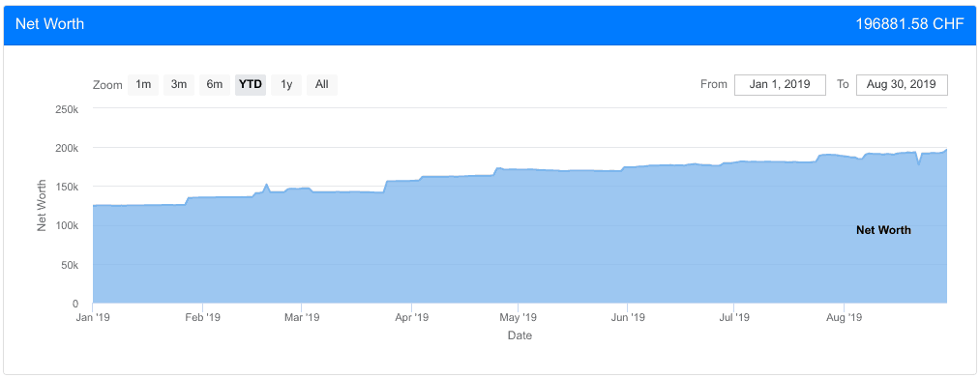Viewport: 980px width, 378px height.
Task: Click the Net Worth series label
Action: click(883, 230)
